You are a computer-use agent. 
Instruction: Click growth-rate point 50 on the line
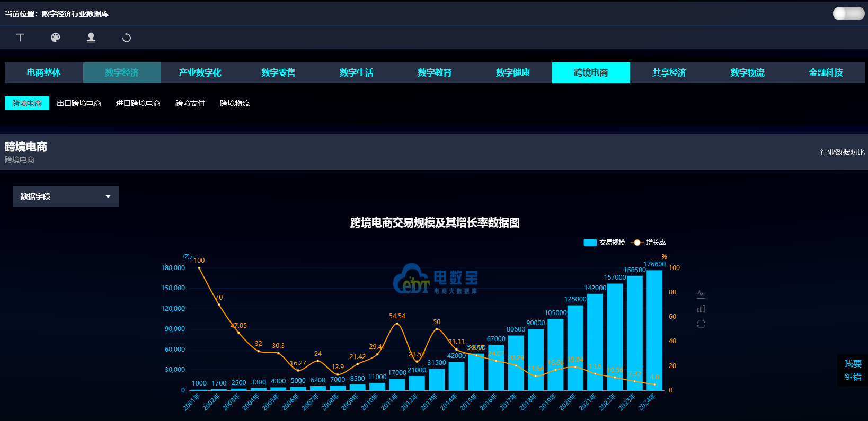click(437, 329)
